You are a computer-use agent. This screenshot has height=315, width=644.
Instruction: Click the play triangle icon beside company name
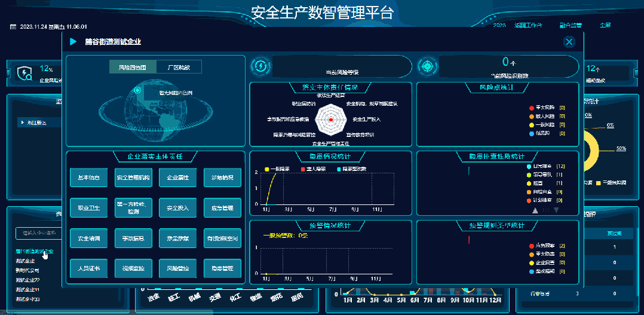[73, 42]
